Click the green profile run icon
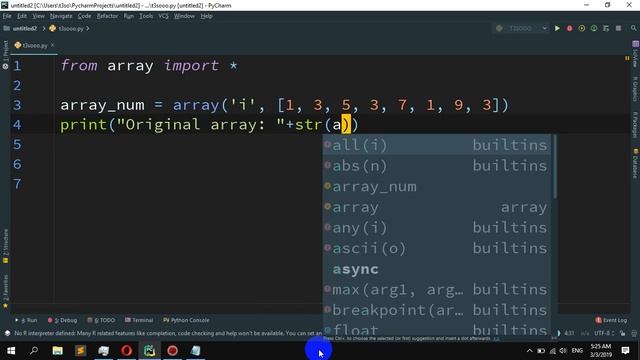The image size is (640, 360). pos(594,29)
